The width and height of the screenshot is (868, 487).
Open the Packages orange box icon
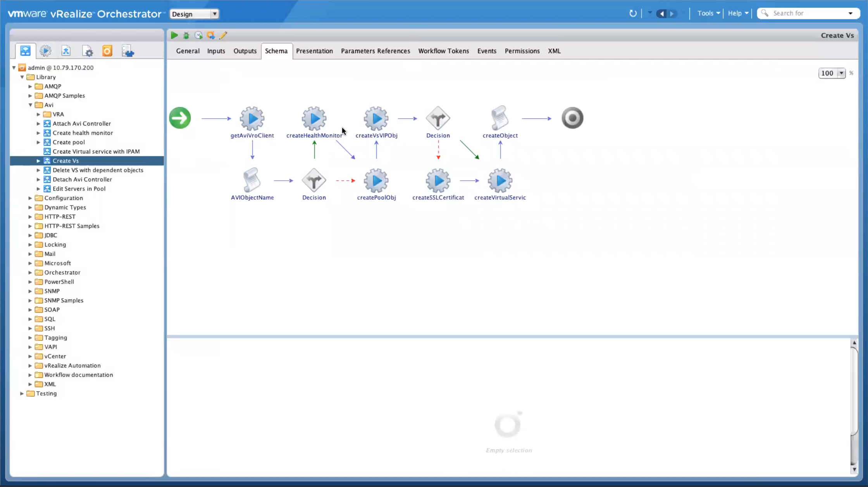tap(107, 51)
